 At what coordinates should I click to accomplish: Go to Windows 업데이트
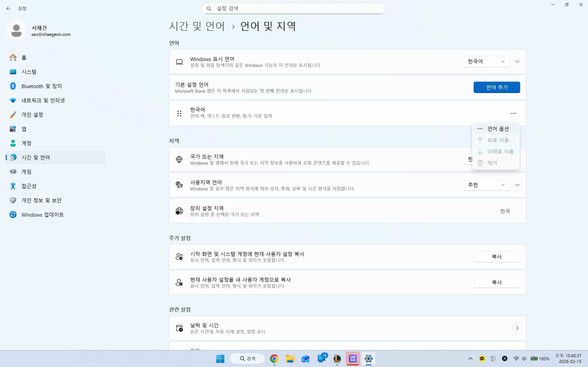42,215
